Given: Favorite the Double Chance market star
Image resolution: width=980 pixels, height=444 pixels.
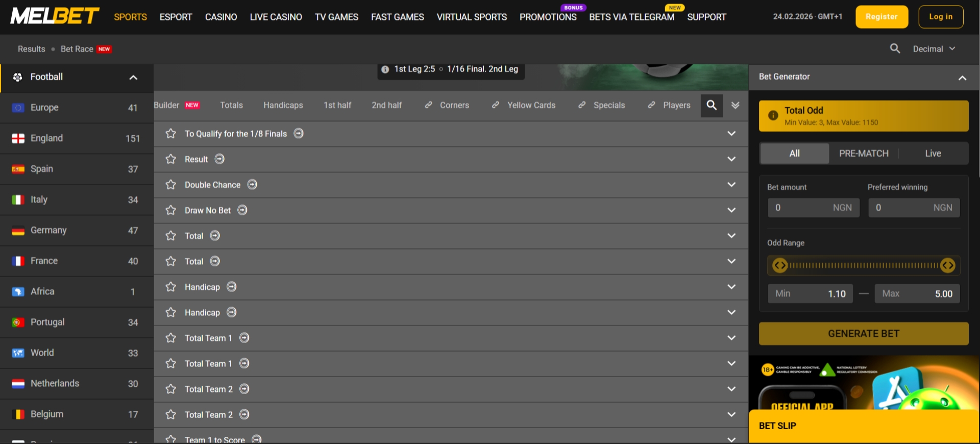Looking at the screenshot, I should pyautogui.click(x=171, y=184).
